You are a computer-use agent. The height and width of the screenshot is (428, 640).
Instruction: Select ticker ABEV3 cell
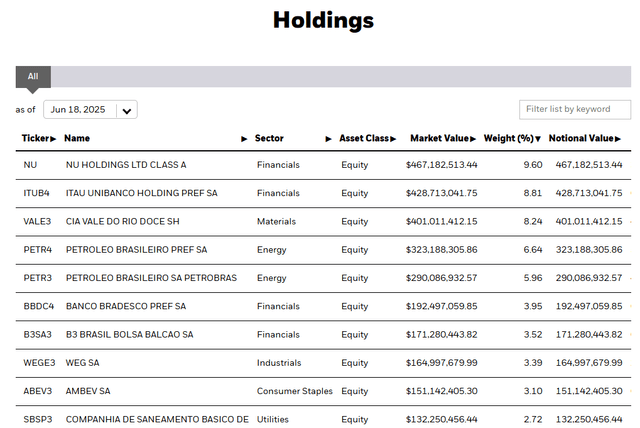38,391
